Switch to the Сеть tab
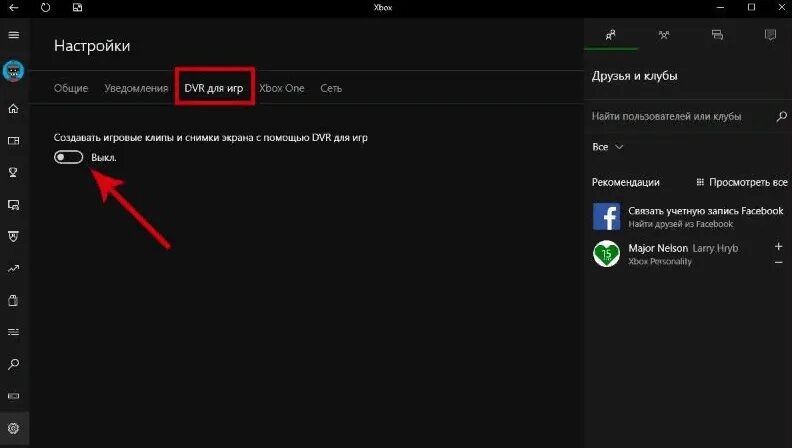Viewport: 792px width, 448px height. 331,88
